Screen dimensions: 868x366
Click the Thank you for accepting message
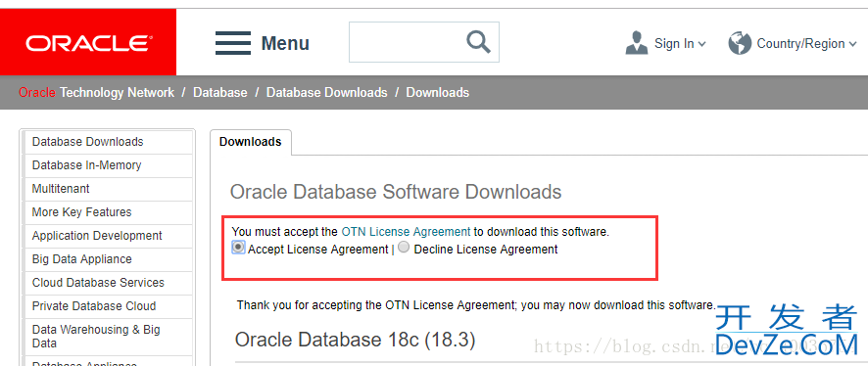click(476, 305)
